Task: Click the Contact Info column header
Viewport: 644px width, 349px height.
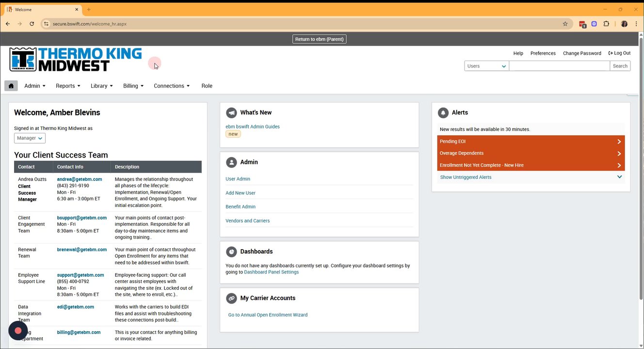Action: tap(81, 167)
